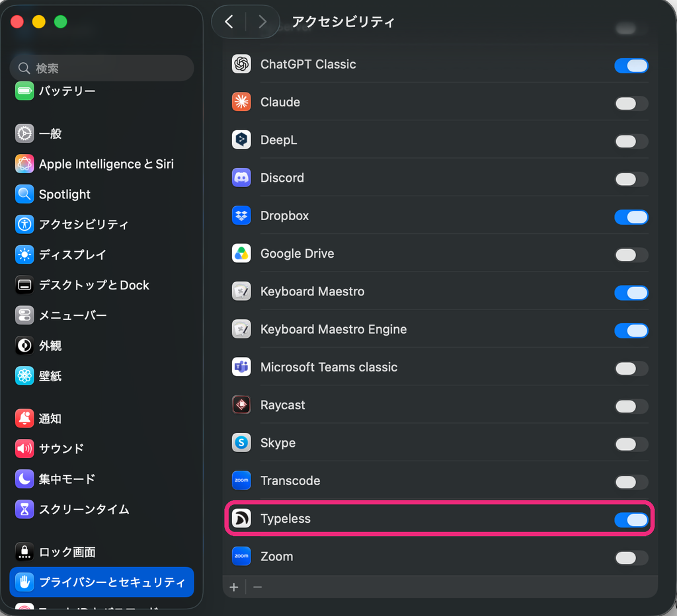Click the Microsoft Teams classic label
This screenshot has width=677, height=616.
click(x=329, y=367)
